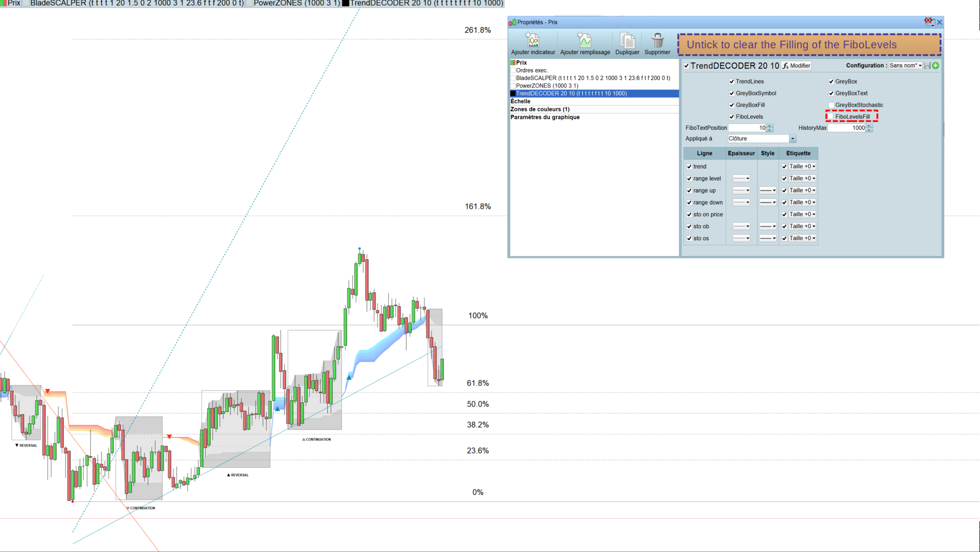Screen dimensions: 980x552
Task: Click the save configuration floppy icon
Action: (x=927, y=66)
